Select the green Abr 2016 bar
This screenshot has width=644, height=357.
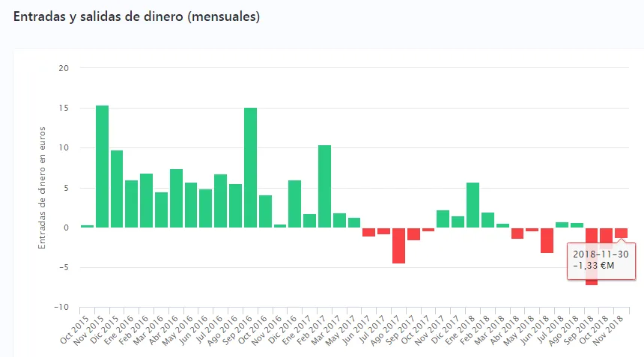click(176, 198)
